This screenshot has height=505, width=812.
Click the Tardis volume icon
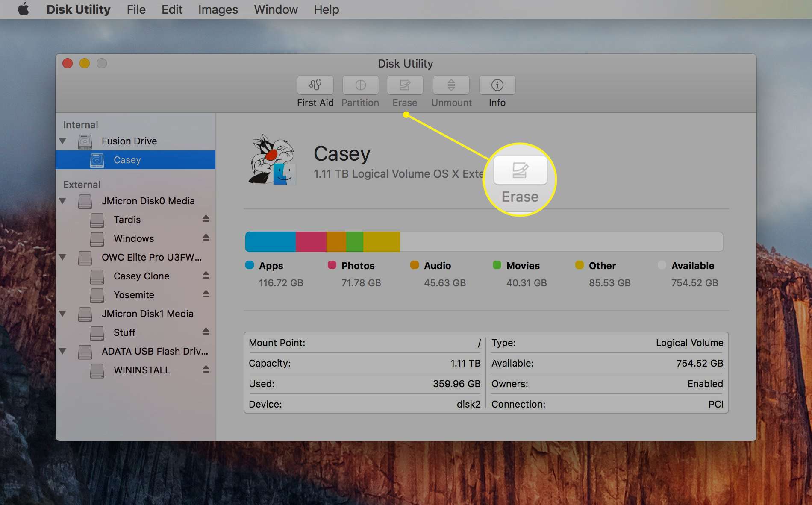97,220
